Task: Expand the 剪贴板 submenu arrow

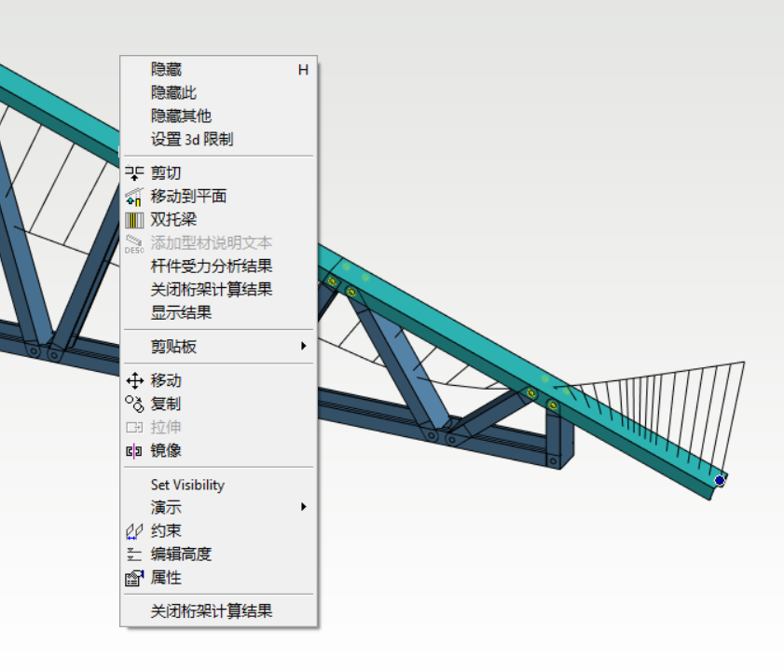Action: (304, 346)
